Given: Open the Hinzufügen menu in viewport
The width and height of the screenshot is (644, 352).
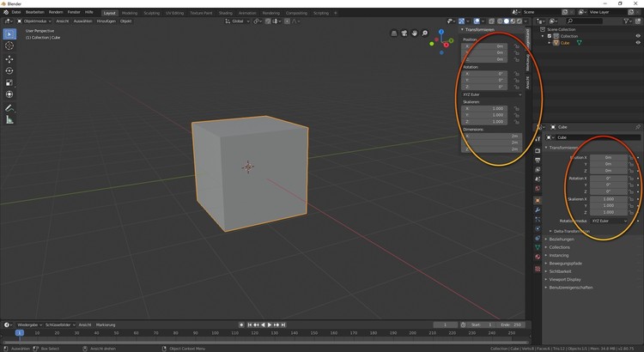Looking at the screenshot, I should pyautogui.click(x=106, y=21).
